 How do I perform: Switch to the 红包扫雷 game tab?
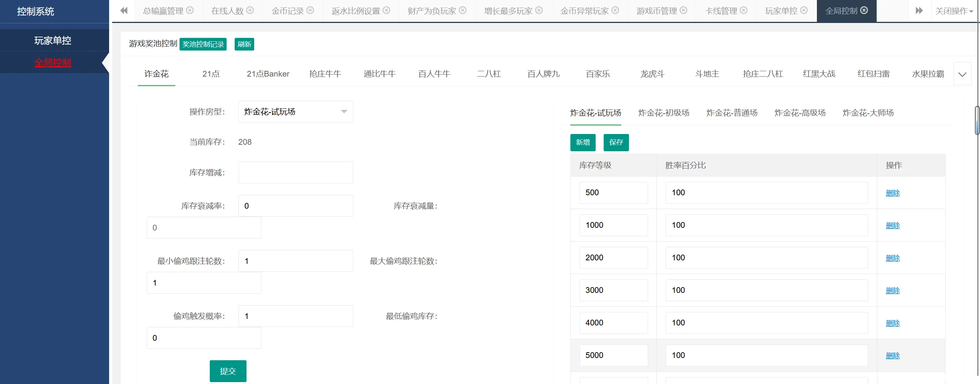point(874,74)
